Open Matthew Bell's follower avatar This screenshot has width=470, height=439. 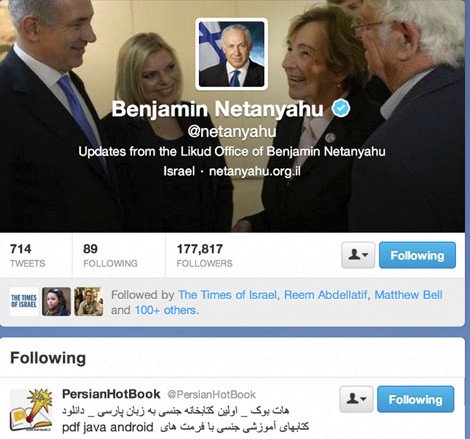point(88,301)
